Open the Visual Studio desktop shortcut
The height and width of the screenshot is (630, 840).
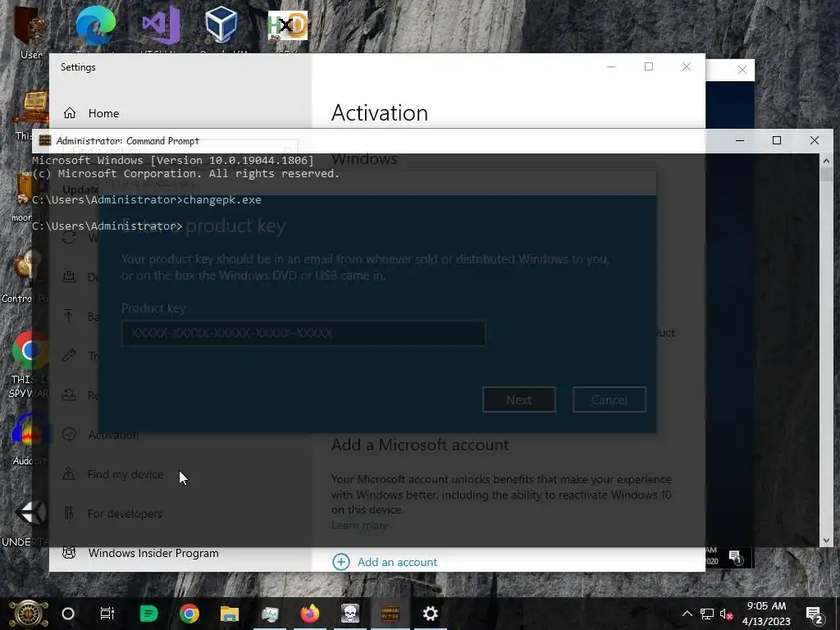[x=161, y=25]
